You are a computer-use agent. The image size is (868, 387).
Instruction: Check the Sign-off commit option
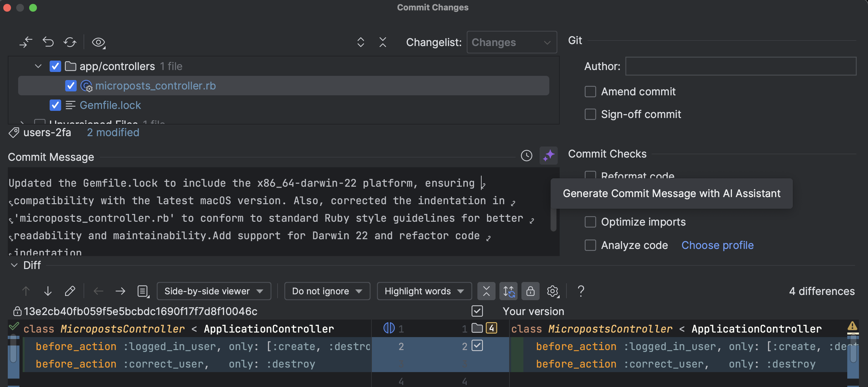[x=590, y=114]
